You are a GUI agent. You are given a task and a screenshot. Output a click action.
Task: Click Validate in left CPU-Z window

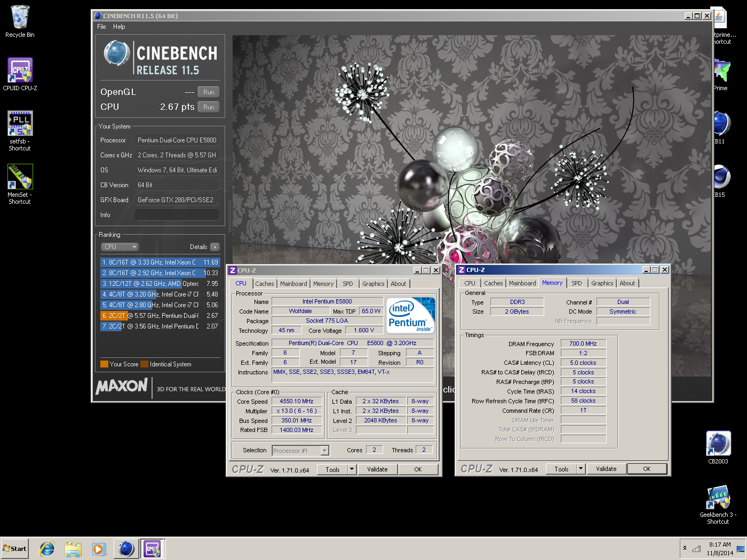click(377, 470)
